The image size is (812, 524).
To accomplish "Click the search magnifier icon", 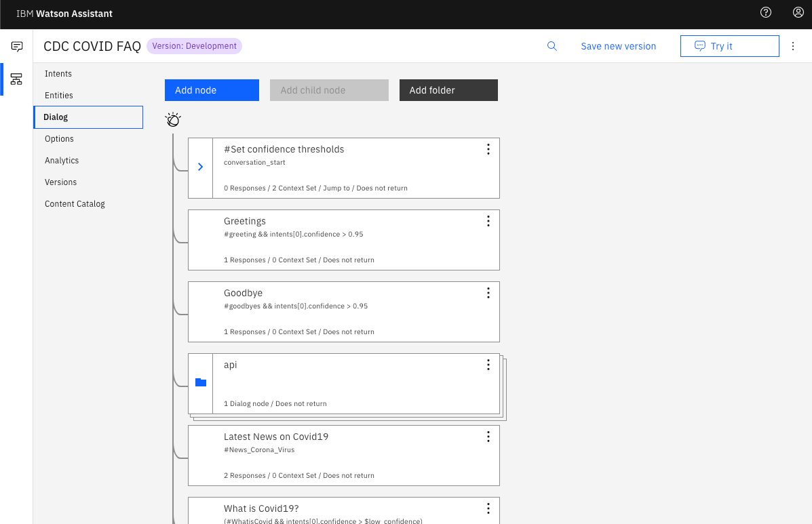I will pos(552,46).
